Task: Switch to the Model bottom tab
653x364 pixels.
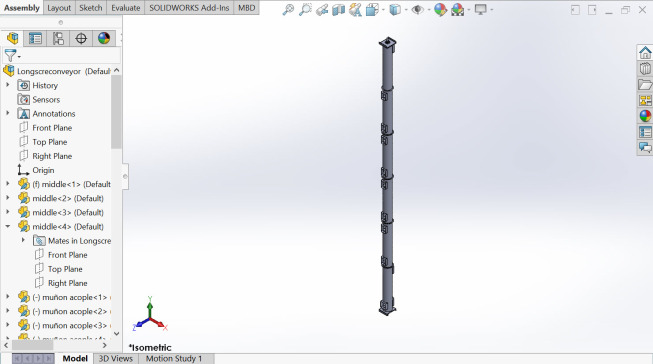Action: click(x=75, y=358)
